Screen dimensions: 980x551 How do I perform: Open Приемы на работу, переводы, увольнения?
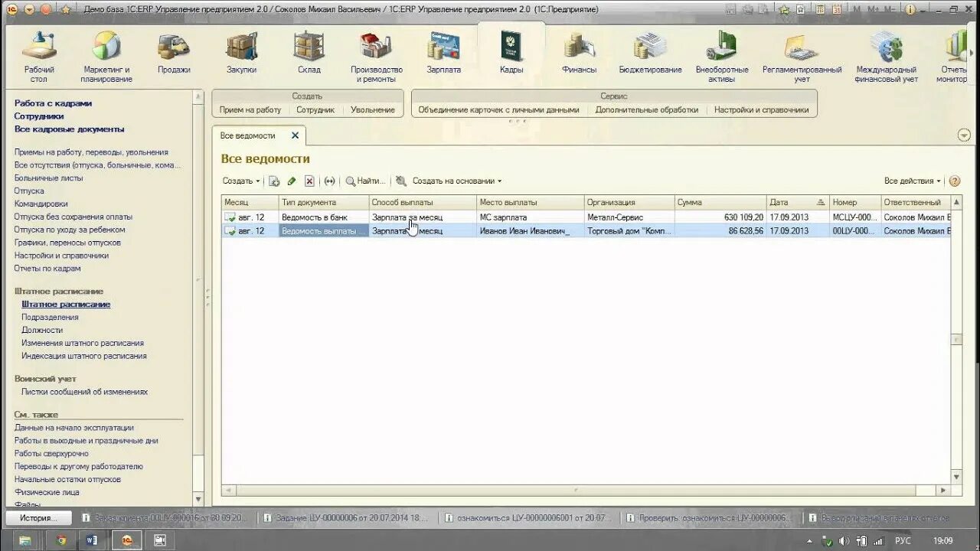(91, 152)
